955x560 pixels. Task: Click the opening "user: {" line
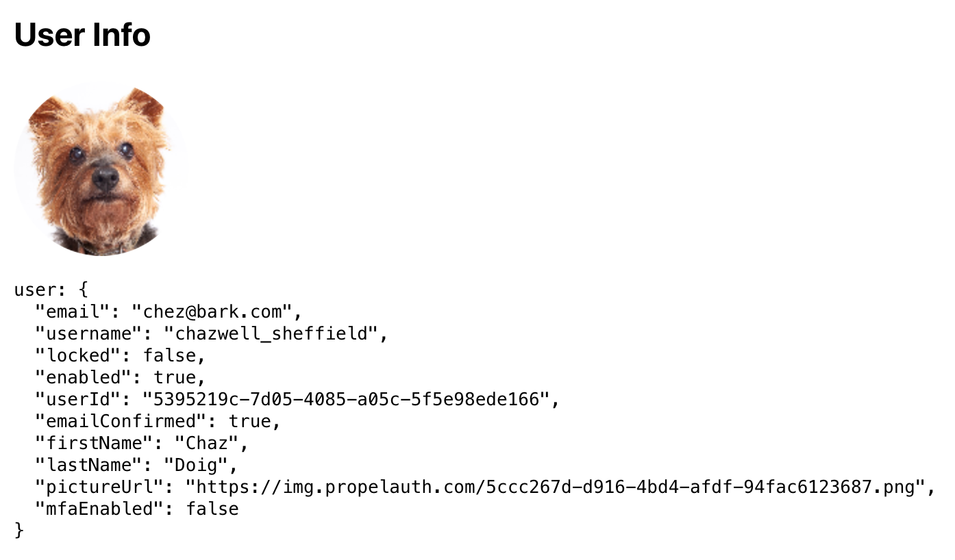51,290
